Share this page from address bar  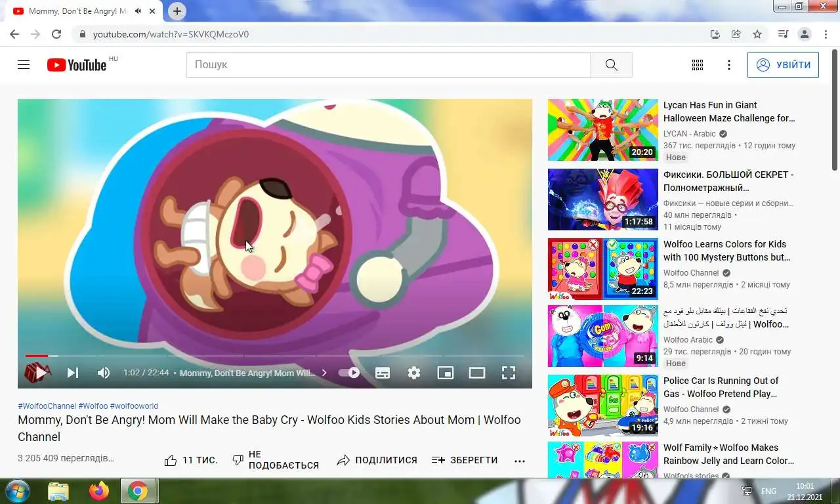[736, 34]
